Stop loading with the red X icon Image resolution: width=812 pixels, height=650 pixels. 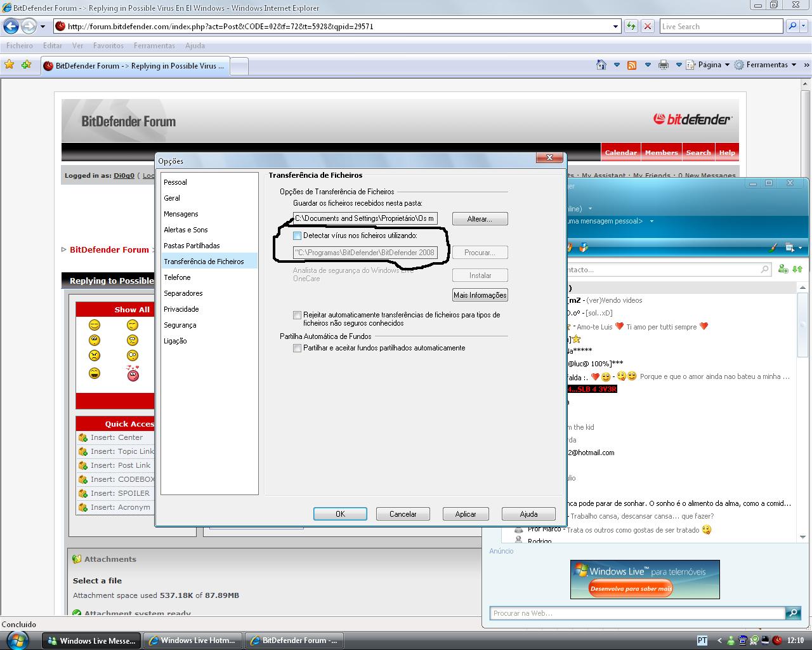pyautogui.click(x=648, y=26)
